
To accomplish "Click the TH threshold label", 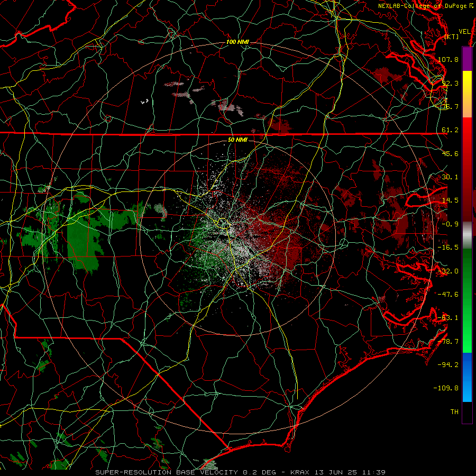I will click(x=454, y=412).
